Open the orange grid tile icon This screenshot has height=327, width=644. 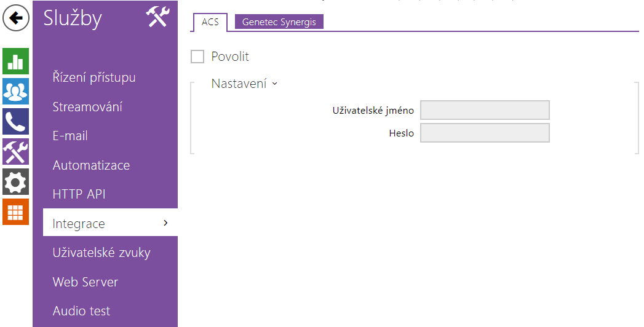coord(15,211)
